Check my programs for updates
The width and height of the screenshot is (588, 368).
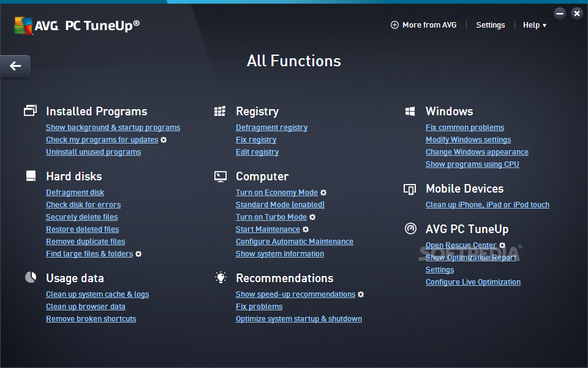pyautogui.click(x=102, y=140)
